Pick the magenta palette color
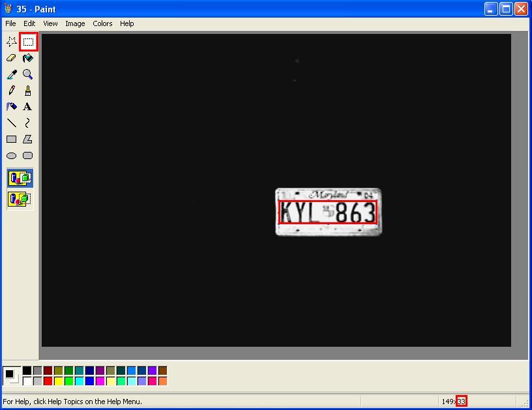Viewport: 532px width, 410px height. point(100,381)
